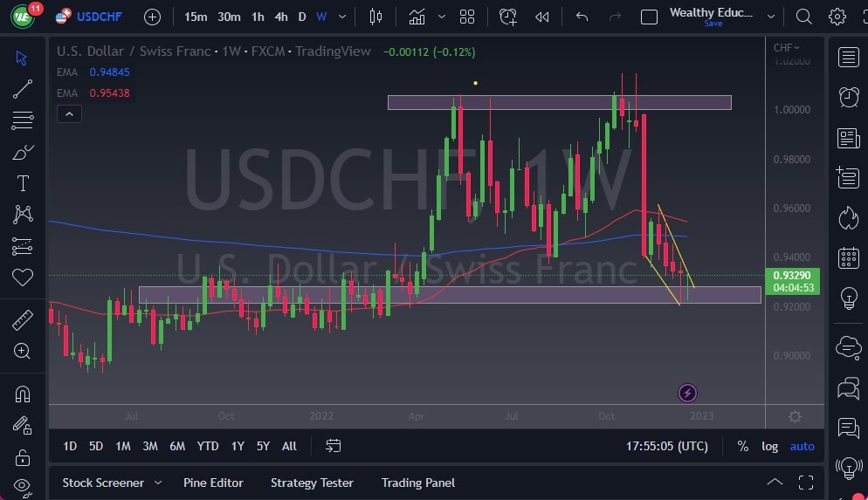Expand the layout name dropdown arrow

(x=770, y=17)
